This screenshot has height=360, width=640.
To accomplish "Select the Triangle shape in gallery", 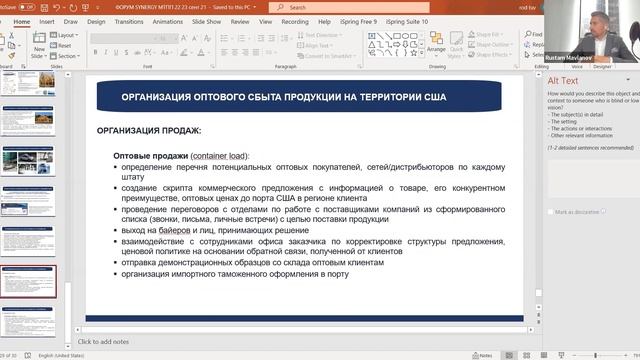I will pos(372,44).
